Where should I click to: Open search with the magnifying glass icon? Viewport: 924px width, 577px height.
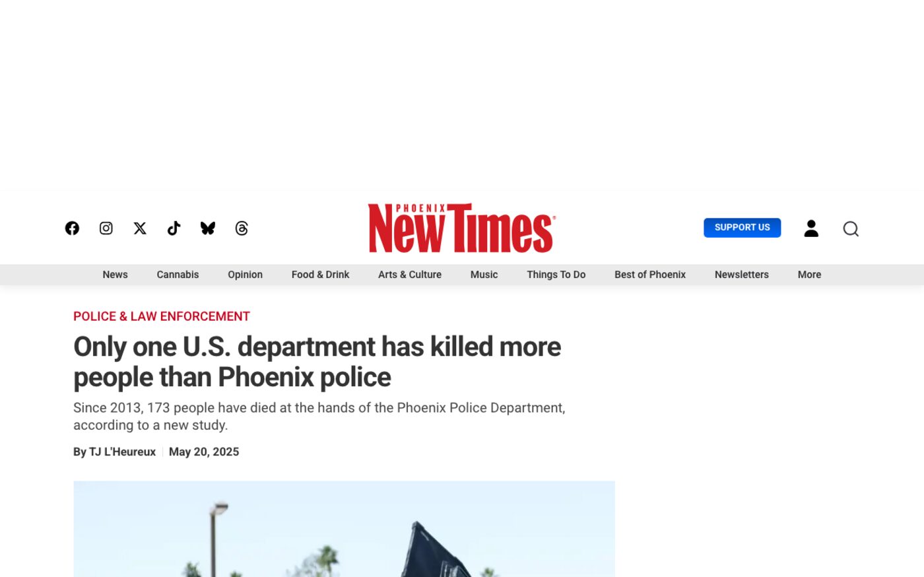(851, 228)
